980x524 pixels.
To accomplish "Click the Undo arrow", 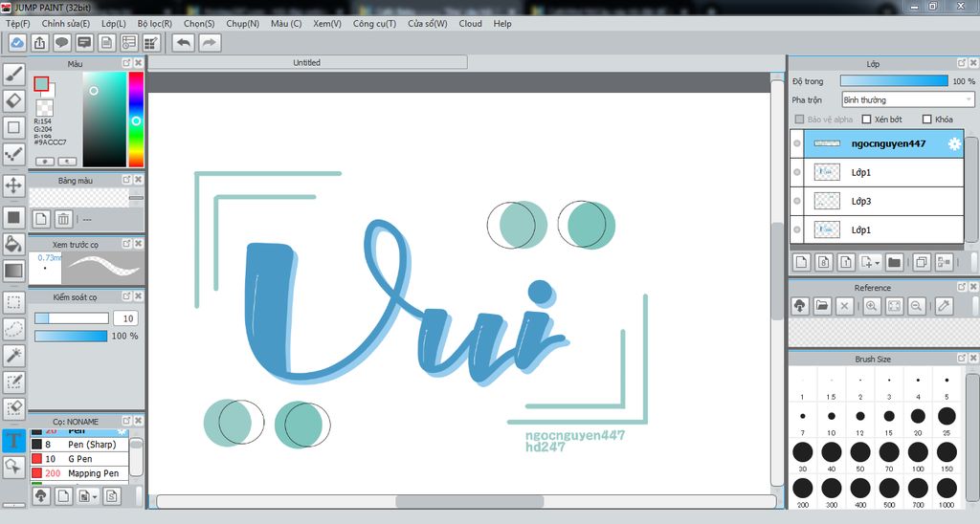I will click(x=183, y=42).
